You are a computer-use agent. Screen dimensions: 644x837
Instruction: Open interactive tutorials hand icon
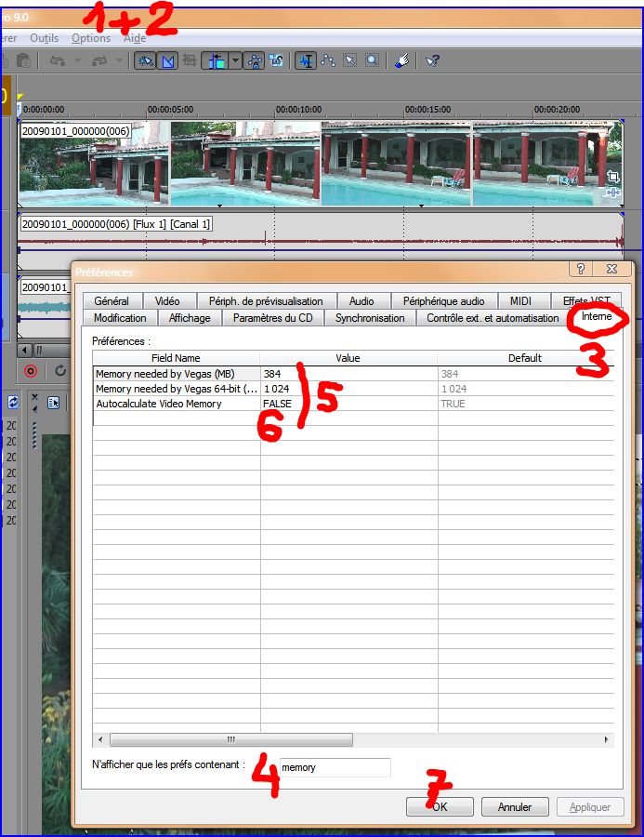click(x=401, y=60)
